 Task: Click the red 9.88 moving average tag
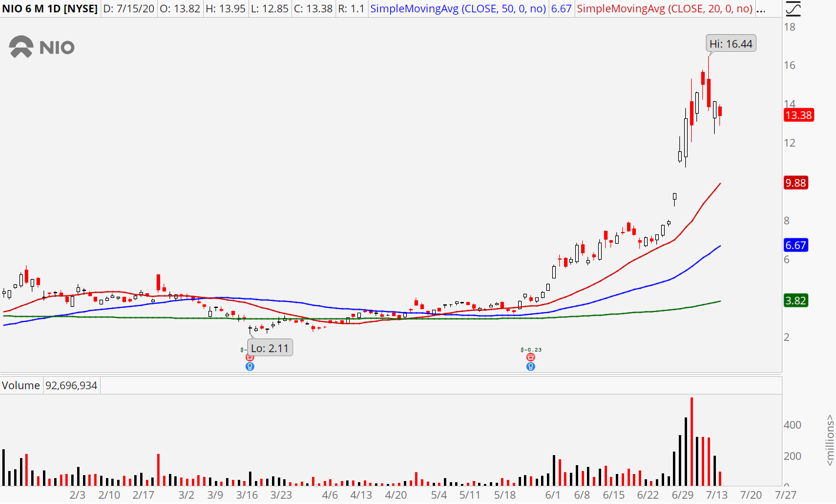pyautogui.click(x=795, y=183)
